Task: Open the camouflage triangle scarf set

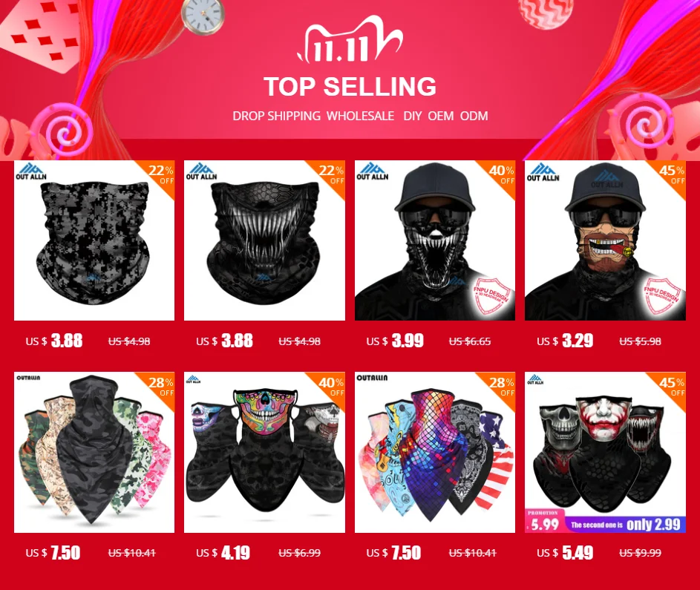Action: tap(94, 452)
